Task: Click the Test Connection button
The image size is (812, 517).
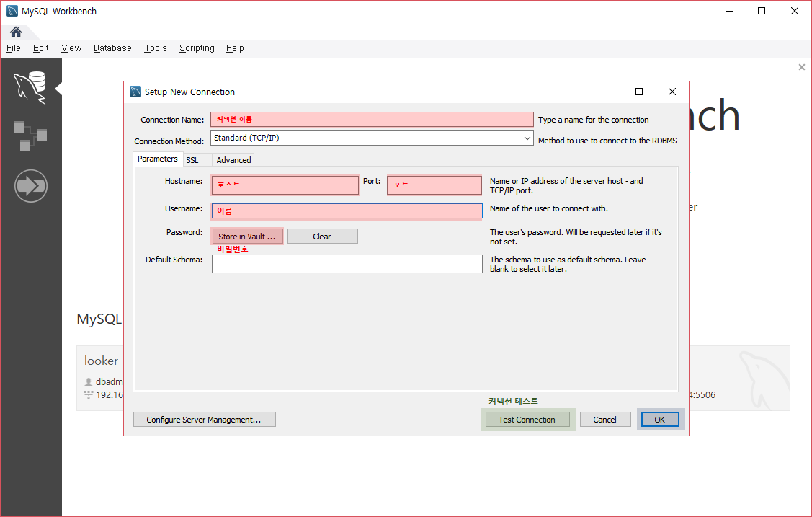Action: pyautogui.click(x=527, y=420)
